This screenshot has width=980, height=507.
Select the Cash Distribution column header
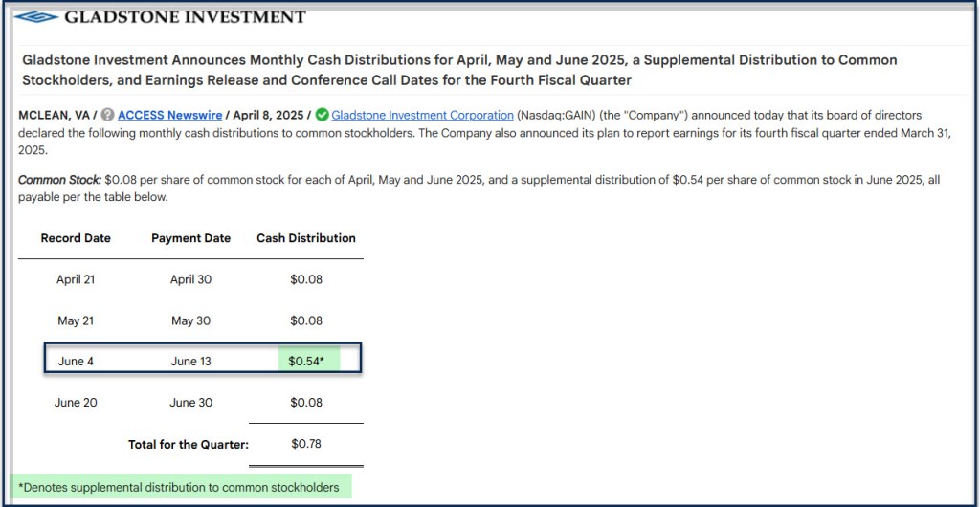(x=305, y=238)
